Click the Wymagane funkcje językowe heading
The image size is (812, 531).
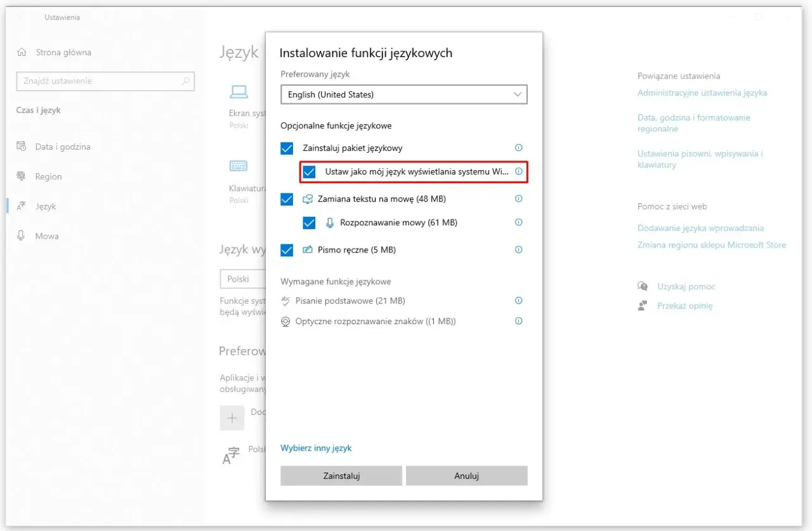click(x=336, y=281)
